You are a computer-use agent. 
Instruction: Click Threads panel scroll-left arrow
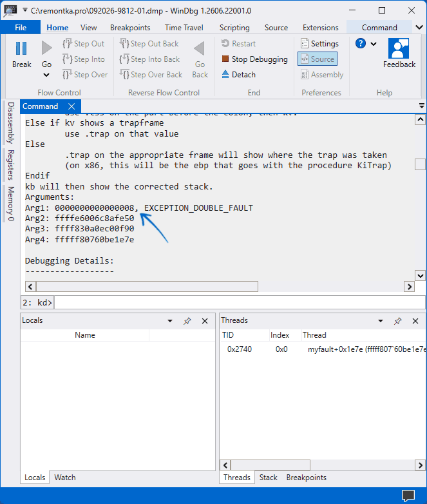225,465
